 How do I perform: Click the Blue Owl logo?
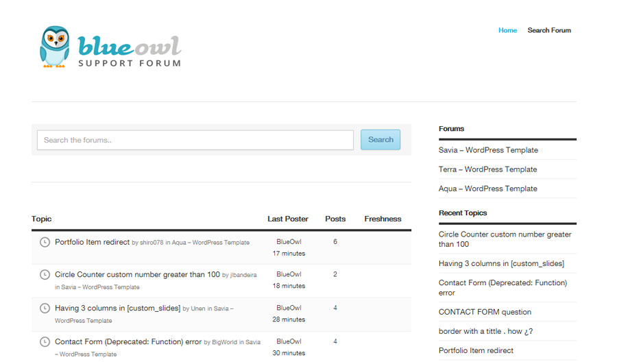pyautogui.click(x=110, y=47)
